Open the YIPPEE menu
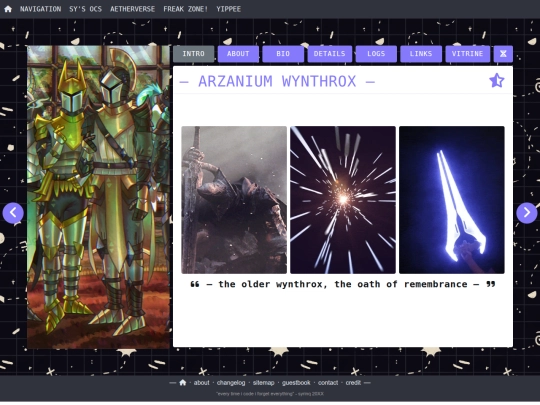The height and width of the screenshot is (405, 540). 229,9
